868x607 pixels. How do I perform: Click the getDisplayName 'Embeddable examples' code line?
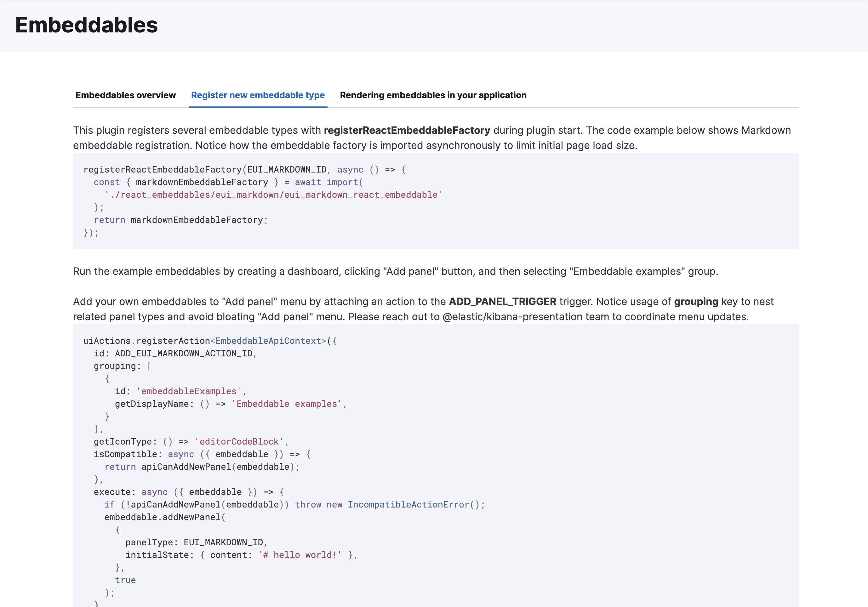pyautogui.click(x=231, y=404)
